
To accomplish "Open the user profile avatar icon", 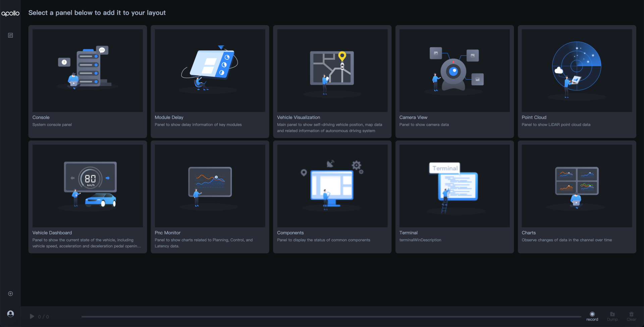I will pos(10,314).
